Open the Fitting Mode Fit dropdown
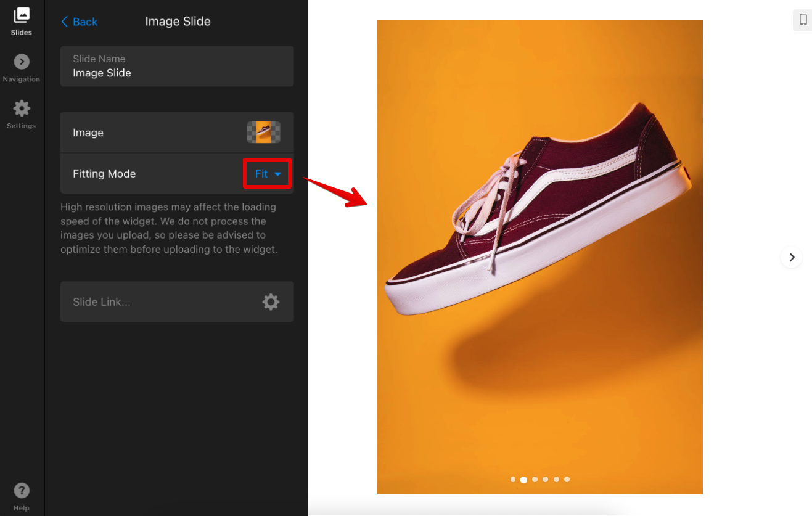 (268, 174)
